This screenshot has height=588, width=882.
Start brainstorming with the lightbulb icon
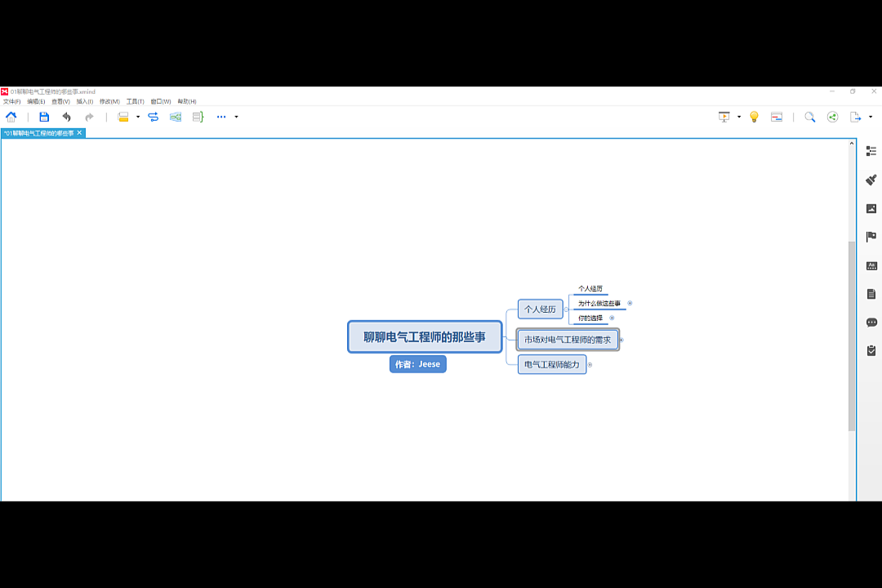(754, 117)
